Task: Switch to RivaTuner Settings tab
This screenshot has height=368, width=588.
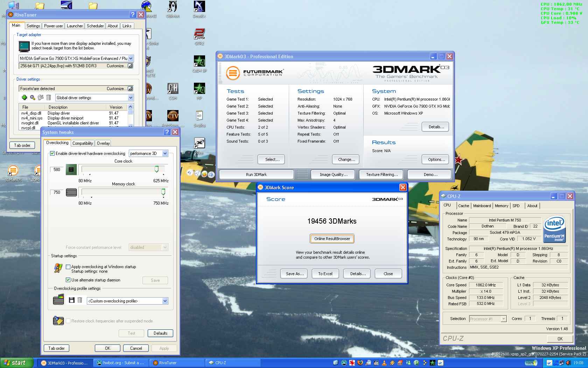Action: [33, 26]
